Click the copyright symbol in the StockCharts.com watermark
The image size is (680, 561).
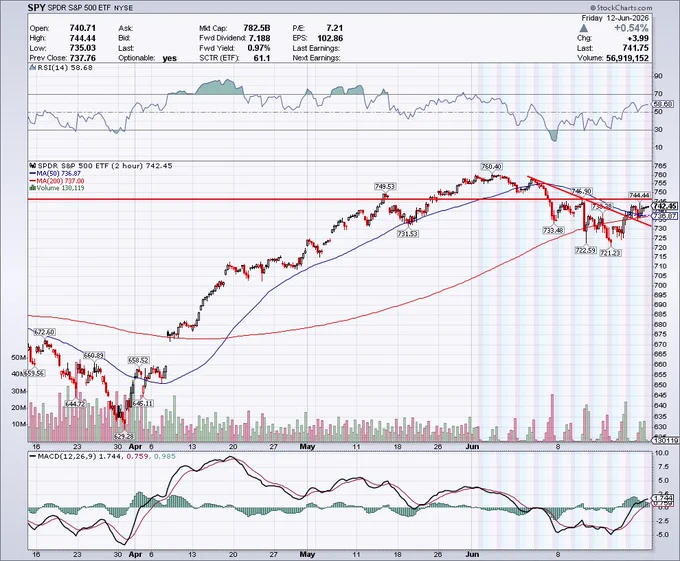coord(593,8)
